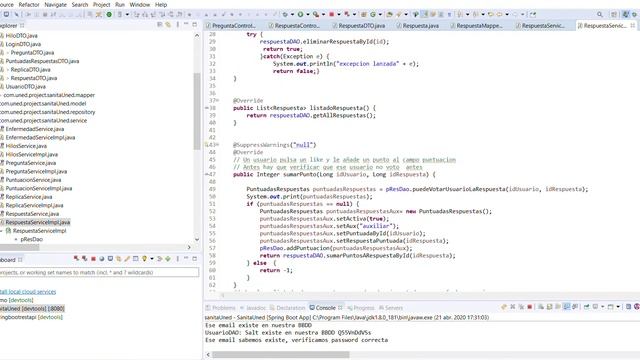The width and height of the screenshot is (640, 360).
Task: Switch to RespuestaMappe... editor tab
Action: [476, 25]
